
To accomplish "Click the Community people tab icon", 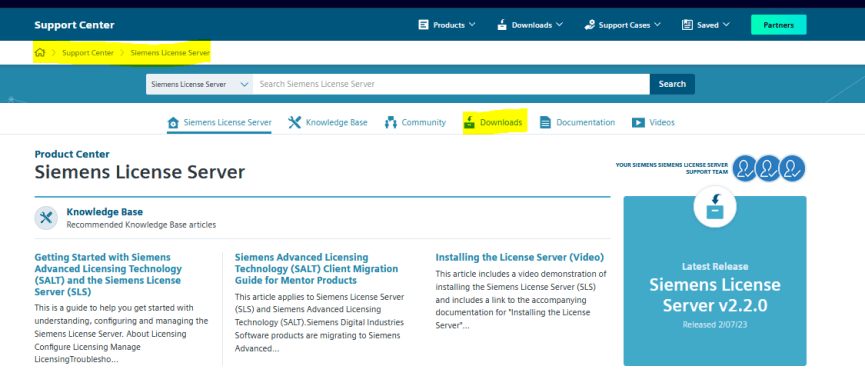I will (x=391, y=122).
